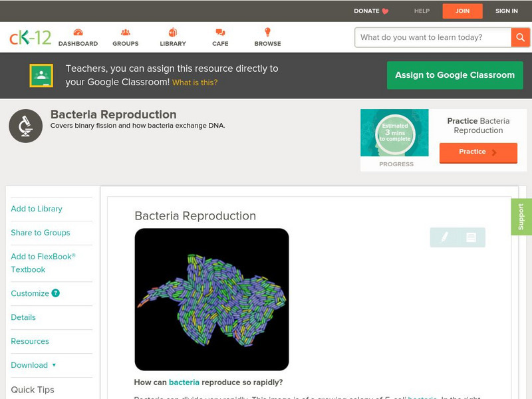Click the notes icon beside highlighter
This screenshot has height=399, width=532.
click(471, 237)
